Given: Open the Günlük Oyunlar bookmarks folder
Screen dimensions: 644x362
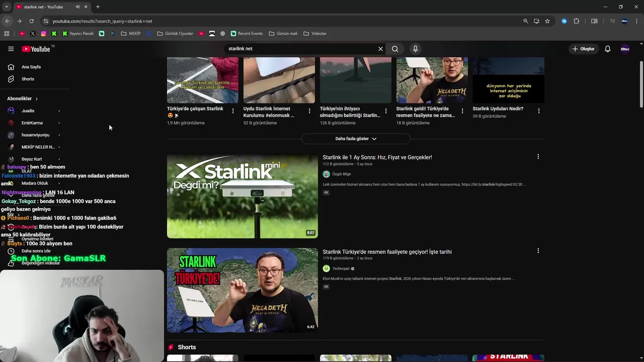Looking at the screenshot, I should tap(175, 34).
